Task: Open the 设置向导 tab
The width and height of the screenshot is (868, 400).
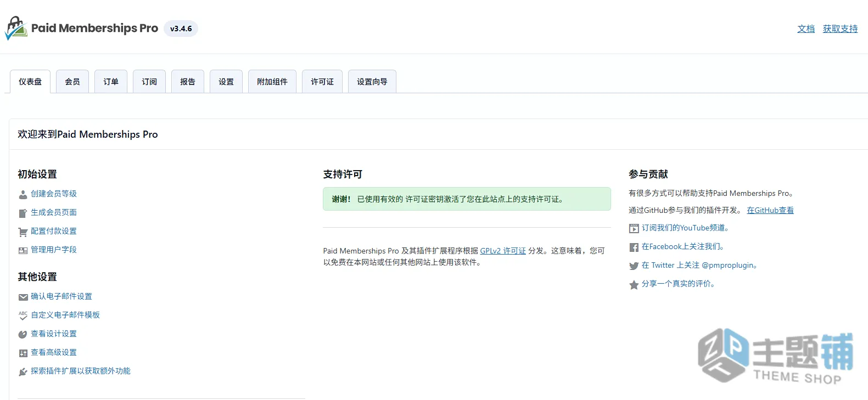Action: (372, 82)
